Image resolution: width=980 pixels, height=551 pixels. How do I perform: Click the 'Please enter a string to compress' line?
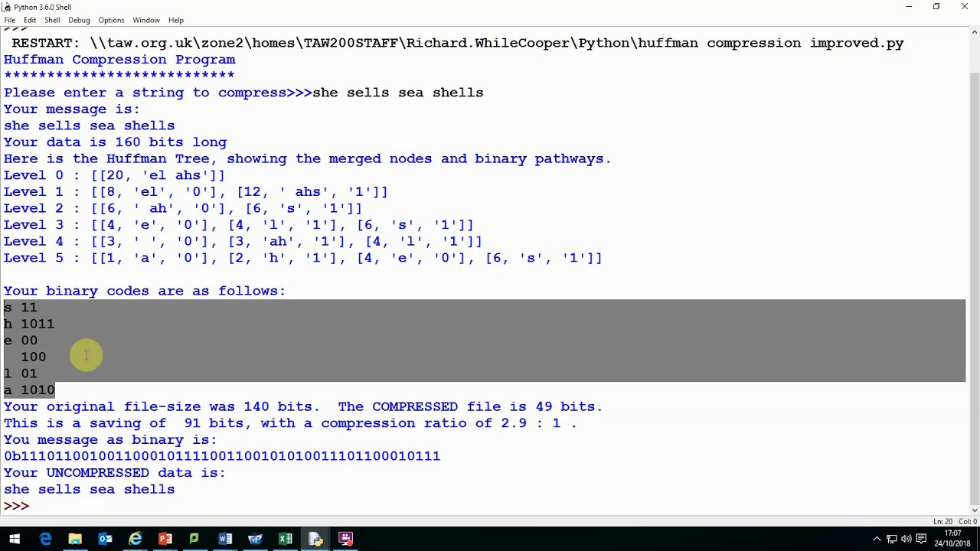(x=243, y=93)
